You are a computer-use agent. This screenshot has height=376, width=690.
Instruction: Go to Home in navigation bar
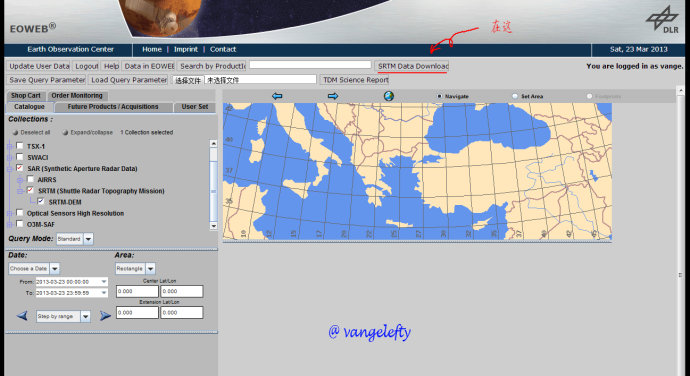[x=152, y=49]
